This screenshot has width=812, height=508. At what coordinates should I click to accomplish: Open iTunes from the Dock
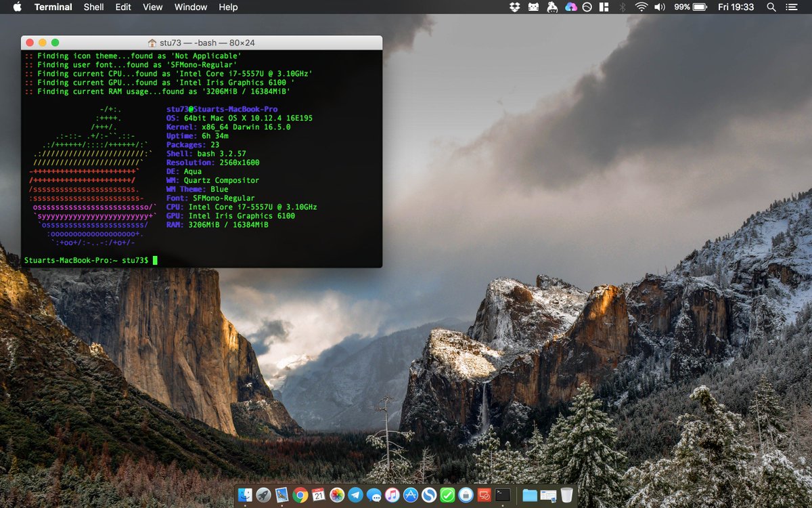[392, 495]
